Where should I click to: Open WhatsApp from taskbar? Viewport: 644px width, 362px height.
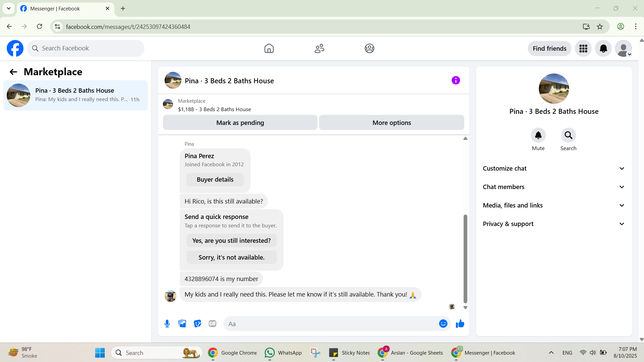click(283, 353)
